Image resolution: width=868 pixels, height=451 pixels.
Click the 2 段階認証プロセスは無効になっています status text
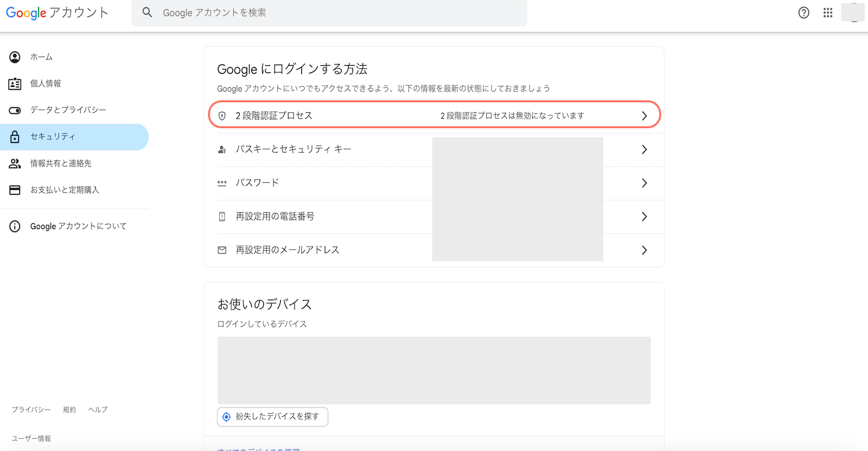[x=512, y=116]
